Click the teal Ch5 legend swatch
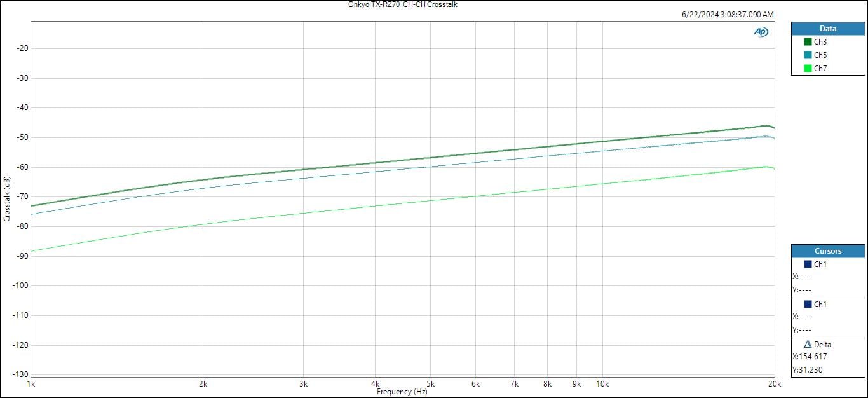The width and height of the screenshot is (868, 398). tap(808, 55)
